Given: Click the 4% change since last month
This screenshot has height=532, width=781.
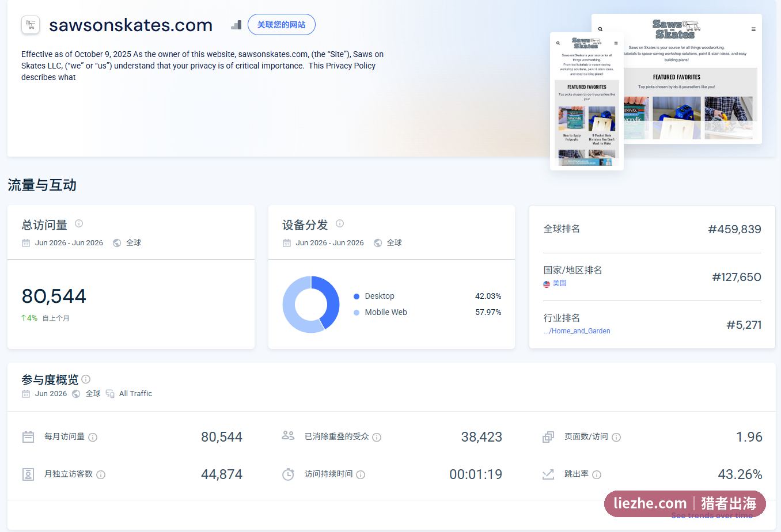Looking at the screenshot, I should [x=29, y=318].
